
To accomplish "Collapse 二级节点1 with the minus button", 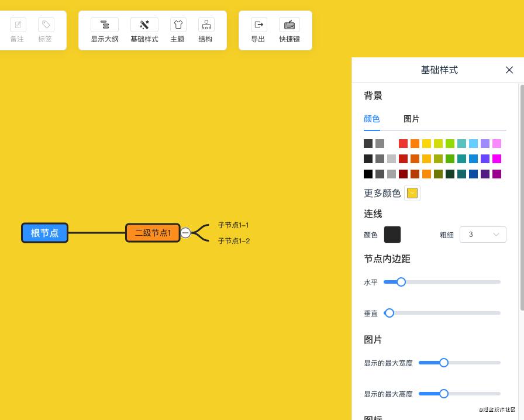I will 185,233.
